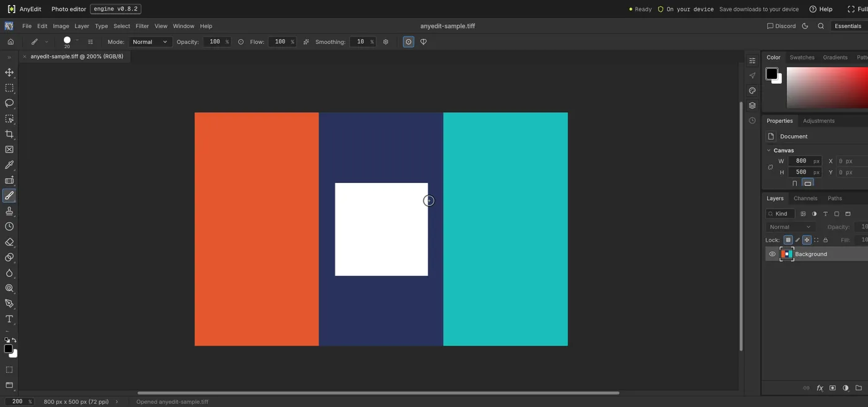Click On your device status

[686, 9]
